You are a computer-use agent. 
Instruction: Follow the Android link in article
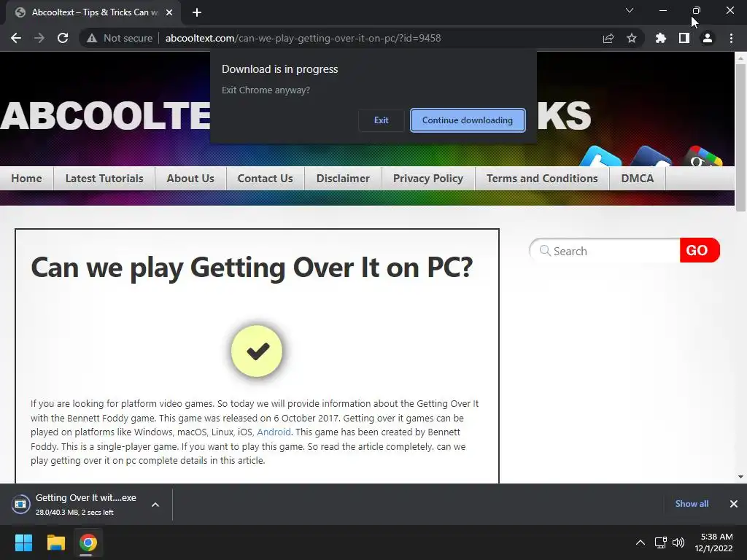click(274, 432)
